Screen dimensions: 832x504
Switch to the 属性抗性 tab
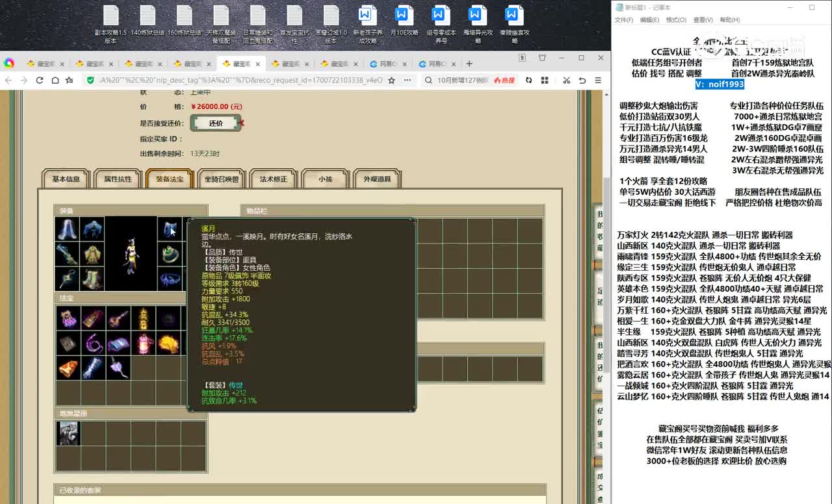coord(118,179)
